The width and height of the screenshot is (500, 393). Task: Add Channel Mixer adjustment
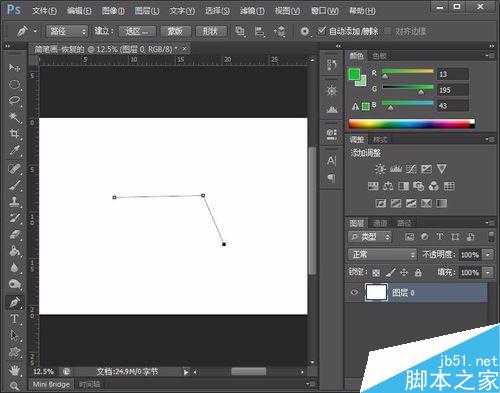(434, 186)
